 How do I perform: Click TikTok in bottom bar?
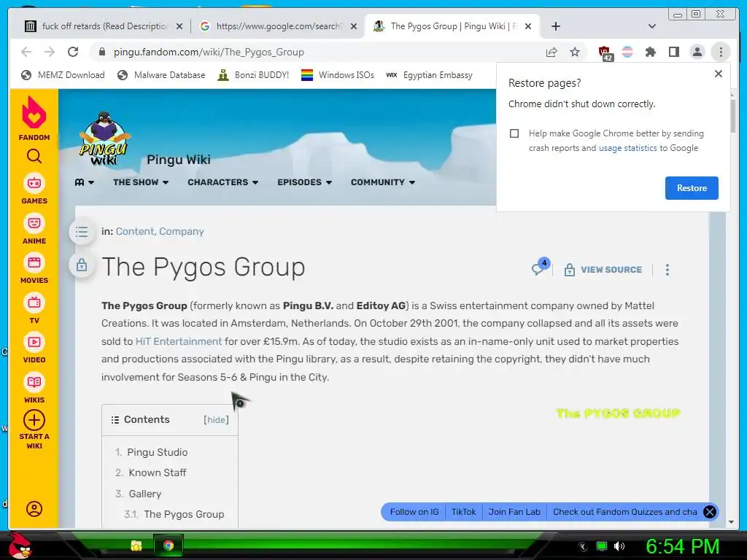click(463, 512)
